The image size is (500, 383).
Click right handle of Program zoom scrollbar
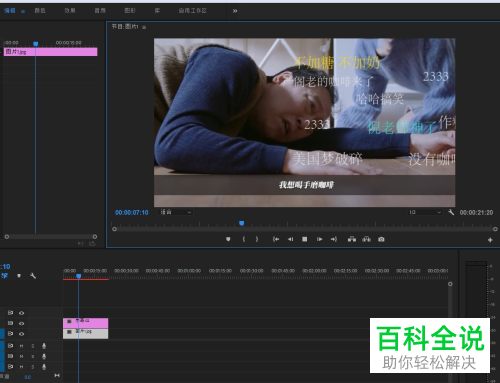coord(495,229)
